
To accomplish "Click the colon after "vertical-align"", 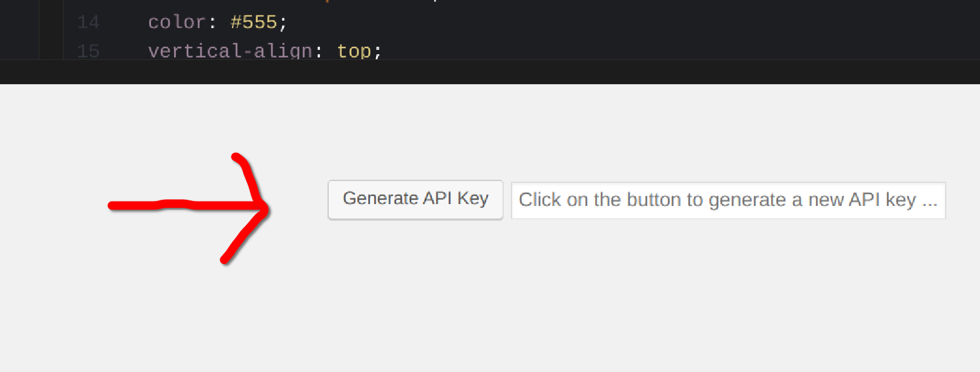I will [x=319, y=51].
